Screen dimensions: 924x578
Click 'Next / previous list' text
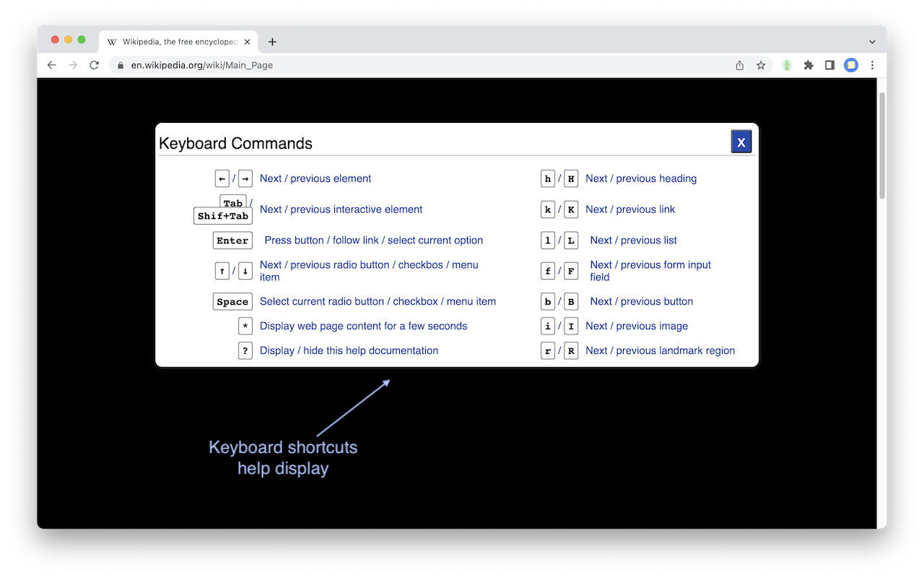click(x=634, y=241)
